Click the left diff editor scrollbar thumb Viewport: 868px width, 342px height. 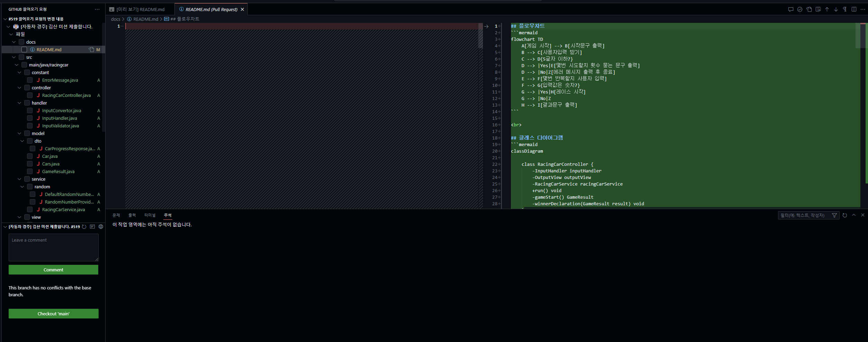481,35
